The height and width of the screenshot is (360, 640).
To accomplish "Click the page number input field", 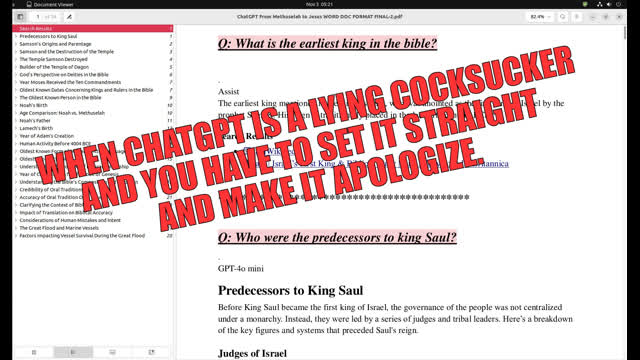I will 38,17.
